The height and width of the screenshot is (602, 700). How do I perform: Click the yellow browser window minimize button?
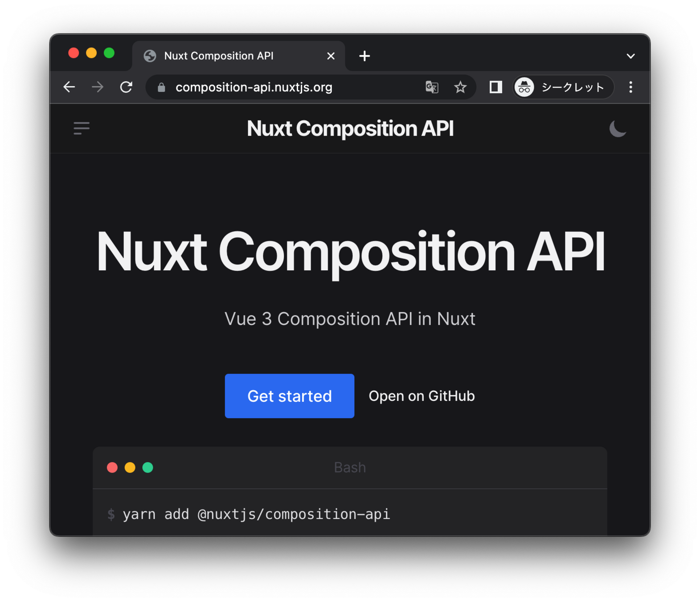coord(91,53)
